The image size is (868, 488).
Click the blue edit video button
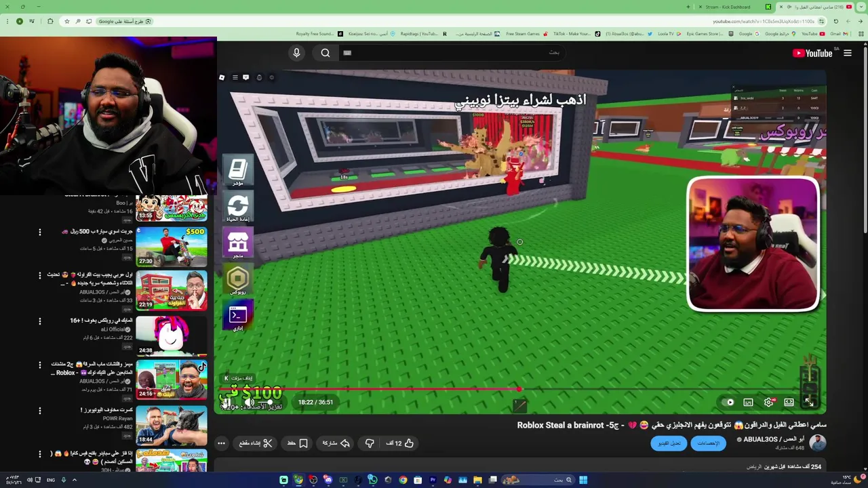point(669,443)
